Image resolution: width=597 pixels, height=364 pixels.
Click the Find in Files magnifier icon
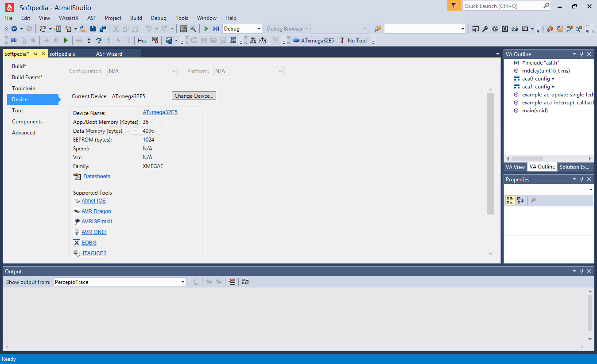(193, 29)
